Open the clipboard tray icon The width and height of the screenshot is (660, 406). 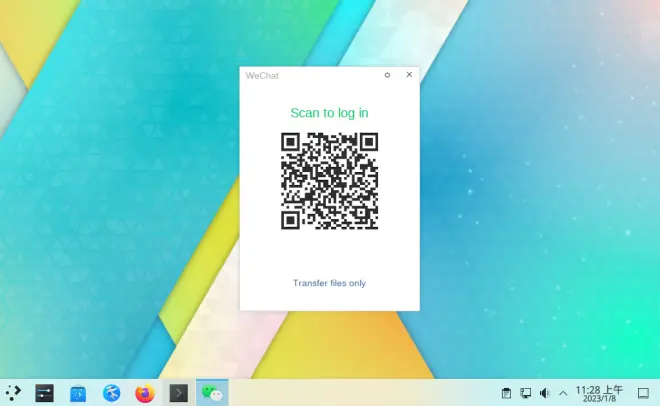pyautogui.click(x=506, y=393)
